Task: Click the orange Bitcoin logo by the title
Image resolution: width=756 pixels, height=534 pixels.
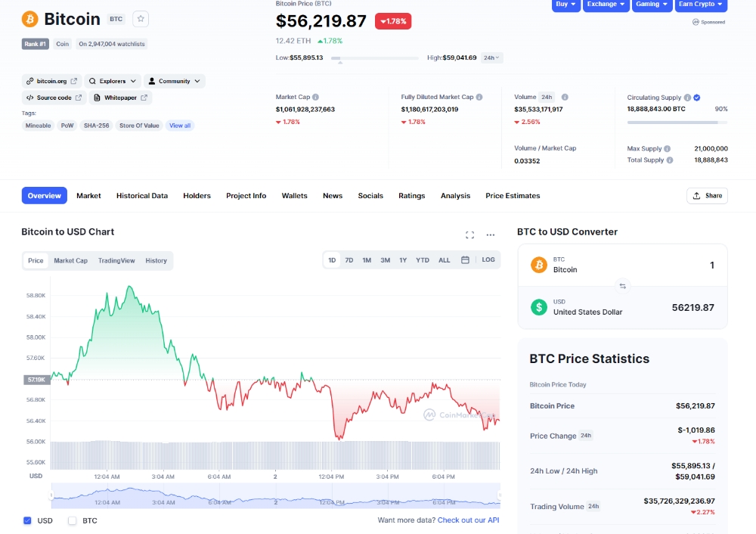Action: tap(30, 20)
